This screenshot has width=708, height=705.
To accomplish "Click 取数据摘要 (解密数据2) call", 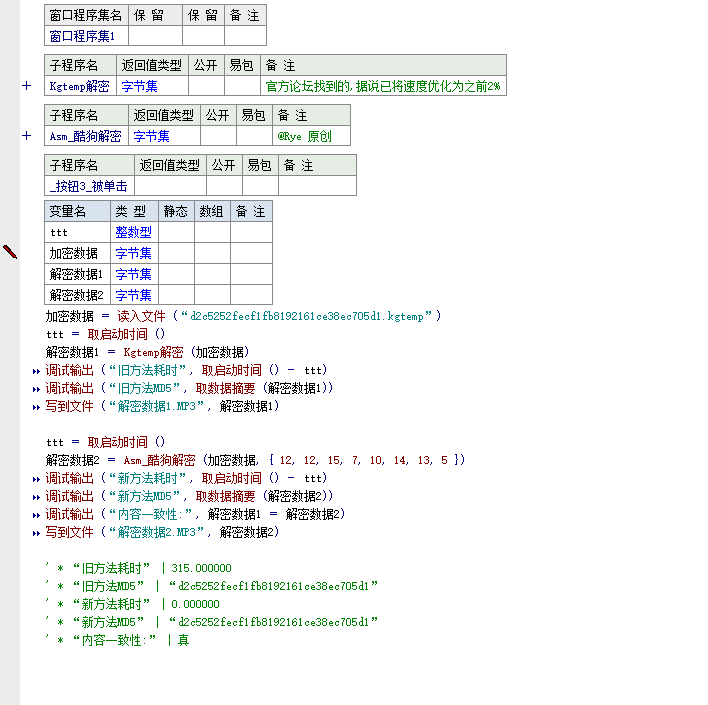I will [264, 496].
